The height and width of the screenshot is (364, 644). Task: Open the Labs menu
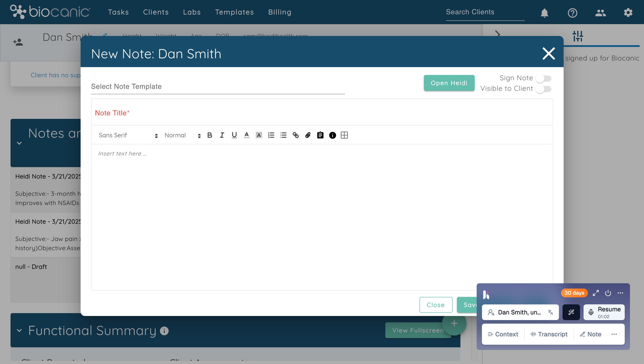[192, 12]
